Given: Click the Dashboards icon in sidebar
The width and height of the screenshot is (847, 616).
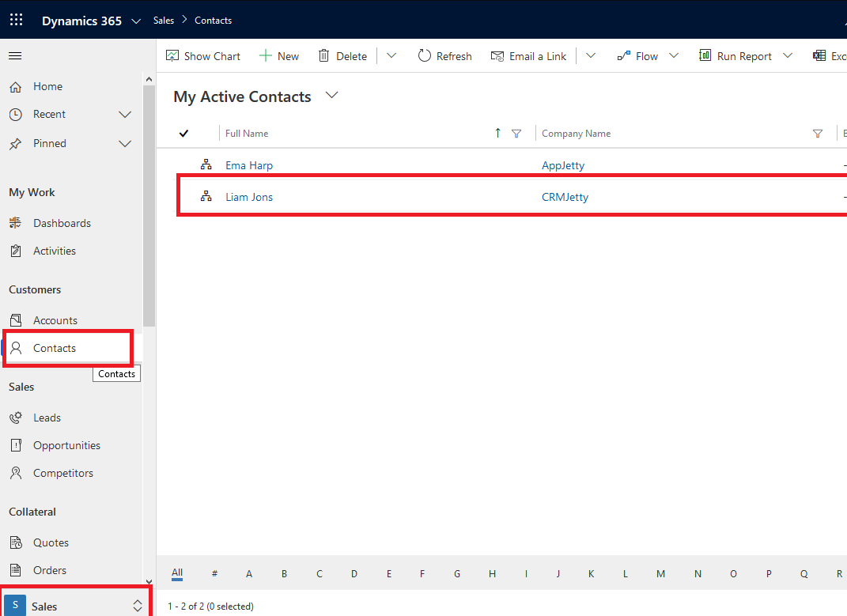Looking at the screenshot, I should pos(16,223).
